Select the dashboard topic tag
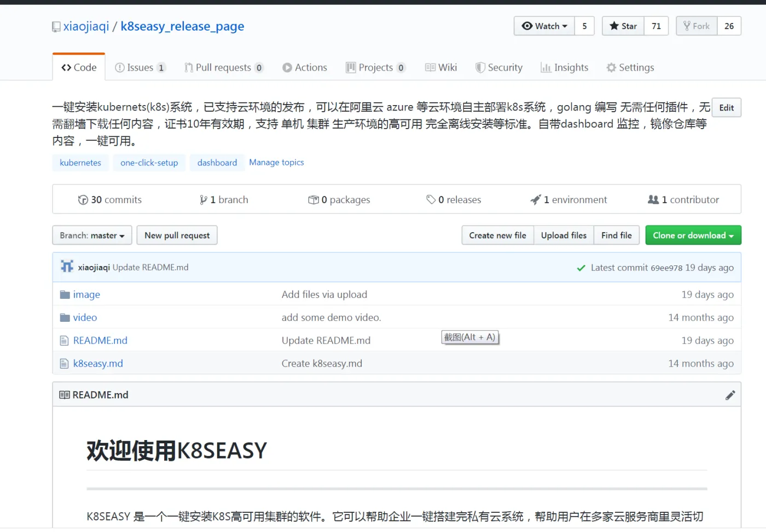 click(x=217, y=163)
